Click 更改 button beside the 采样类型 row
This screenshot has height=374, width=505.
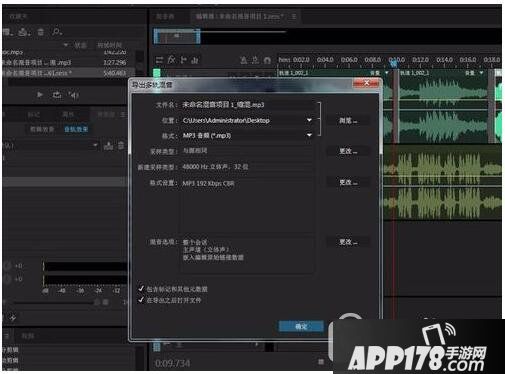(348, 151)
